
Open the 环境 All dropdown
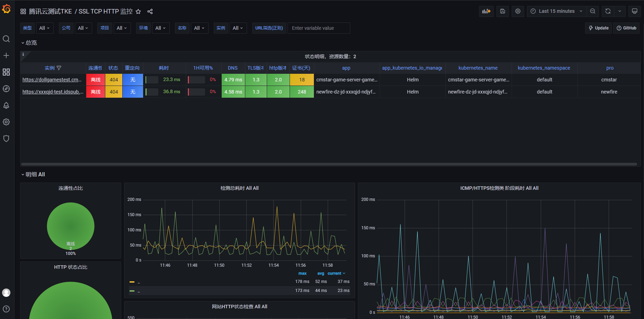click(x=161, y=28)
